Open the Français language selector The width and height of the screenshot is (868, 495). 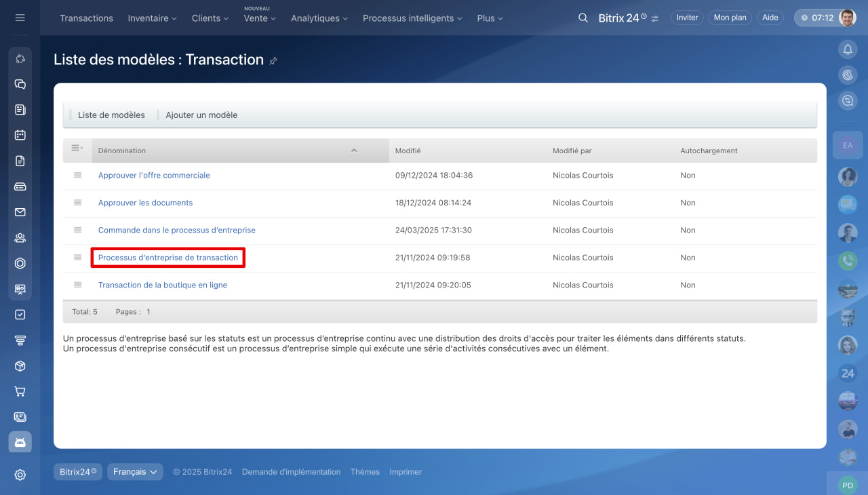[x=135, y=472]
